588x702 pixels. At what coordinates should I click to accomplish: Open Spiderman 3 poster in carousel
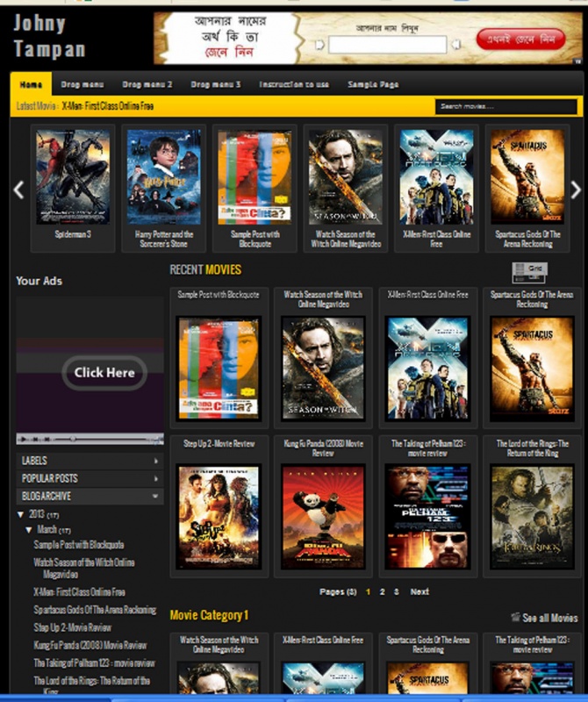pyautogui.click(x=73, y=177)
